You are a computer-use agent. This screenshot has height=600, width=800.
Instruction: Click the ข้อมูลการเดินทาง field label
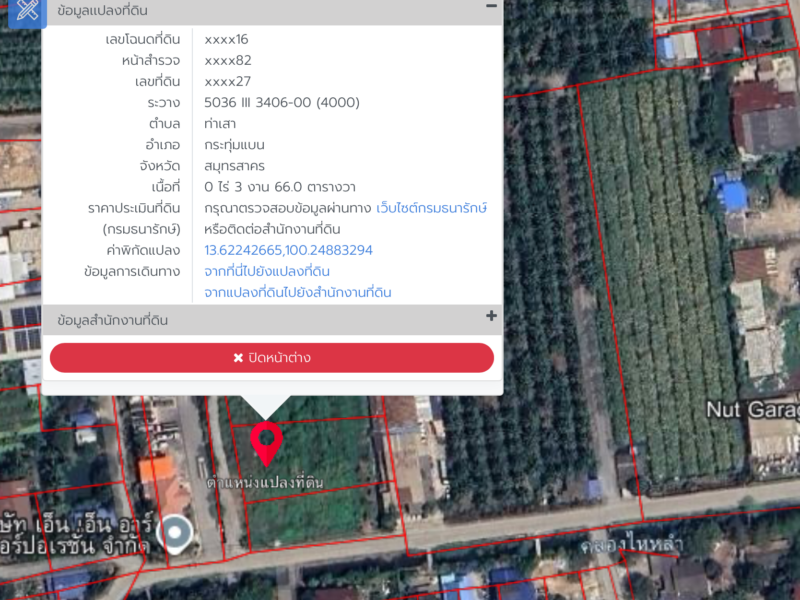click(x=132, y=271)
